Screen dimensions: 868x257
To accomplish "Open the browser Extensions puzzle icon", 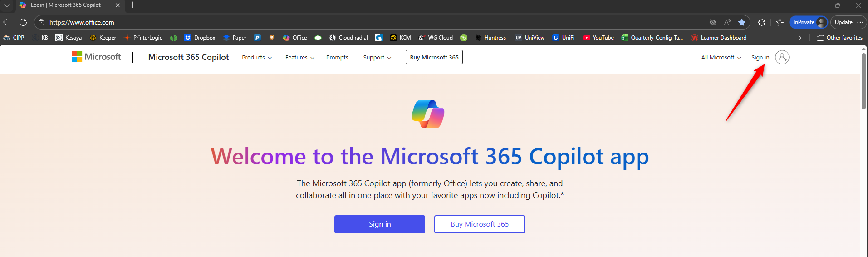I will [x=761, y=22].
